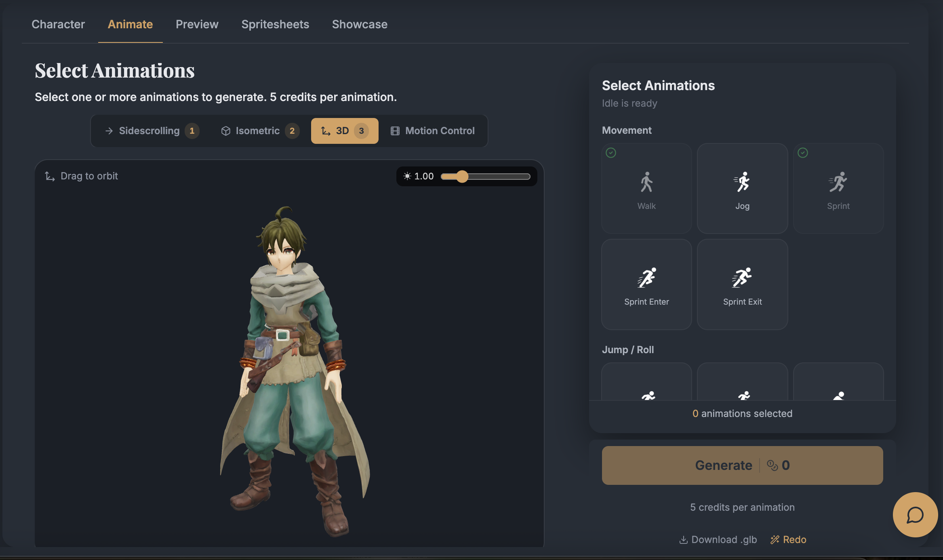Click the brightness sun icon
The height and width of the screenshot is (560, 943).
click(x=407, y=176)
